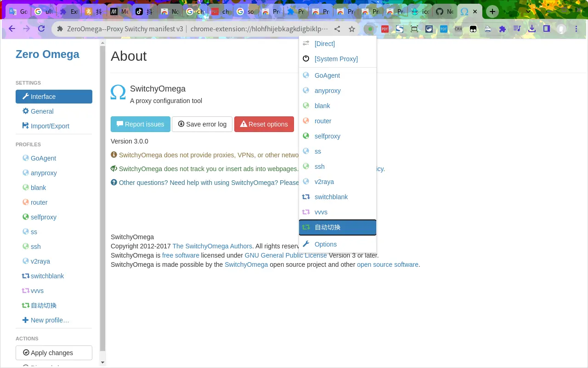This screenshot has width=588, height=368.
Task: Switch to the selfproxy profile menu entry
Action: [327, 136]
